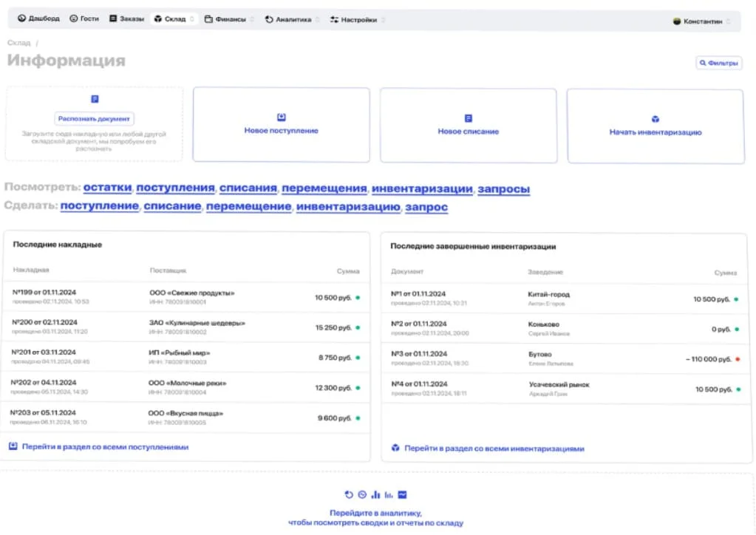
Task: Open the Заказы section
Action: tap(127, 18)
